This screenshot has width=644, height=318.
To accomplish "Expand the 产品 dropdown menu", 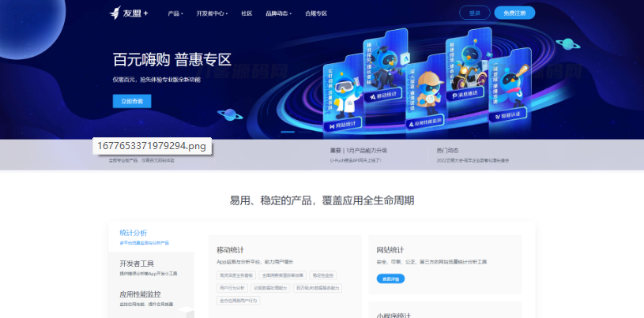I will (175, 13).
